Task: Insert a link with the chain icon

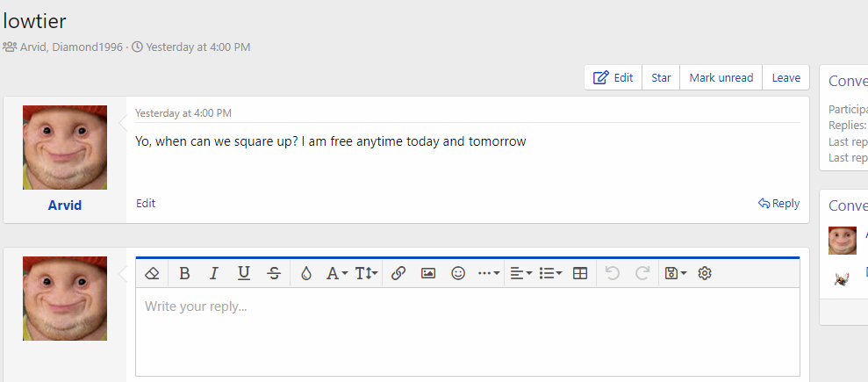Action: pos(398,273)
